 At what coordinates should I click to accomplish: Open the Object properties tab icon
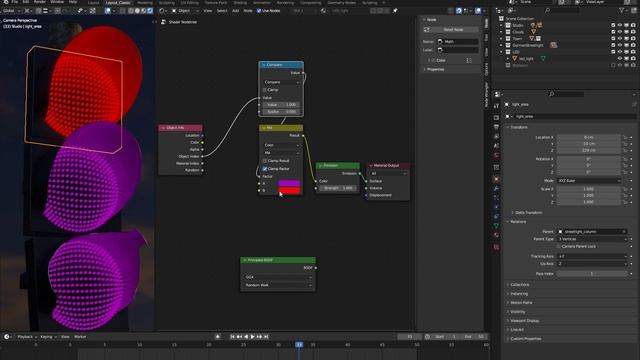click(496, 179)
